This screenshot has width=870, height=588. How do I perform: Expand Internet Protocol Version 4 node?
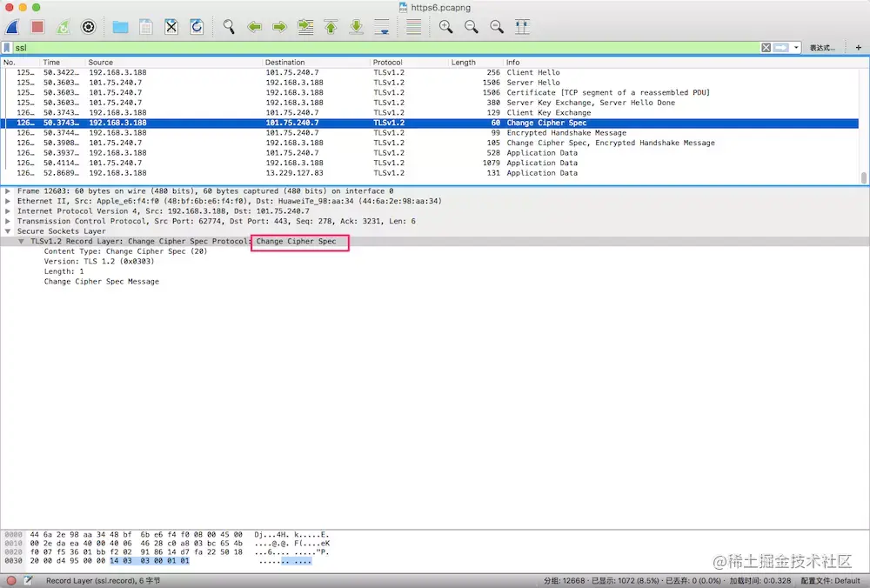8,211
